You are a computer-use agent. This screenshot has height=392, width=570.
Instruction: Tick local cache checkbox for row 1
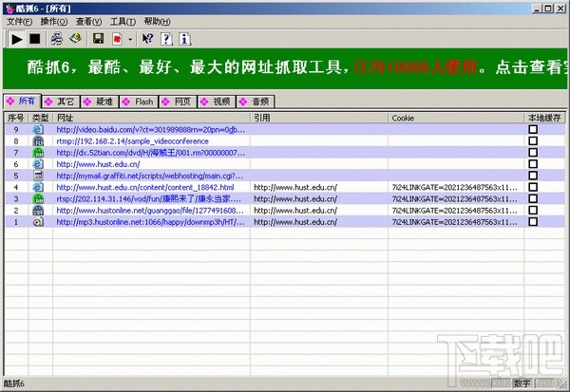(533, 222)
